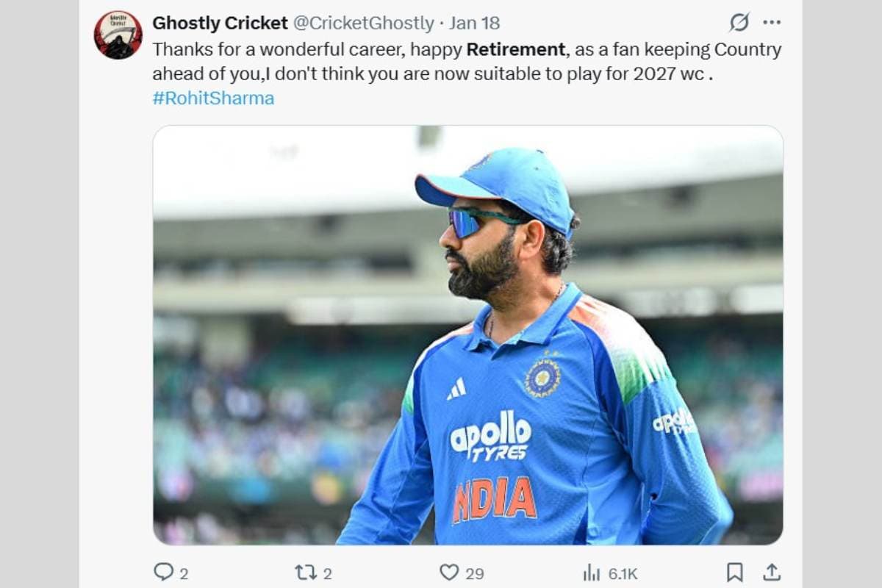
Task: Click the Jan 18 timestamp link
Action: pyautogui.click(x=474, y=22)
